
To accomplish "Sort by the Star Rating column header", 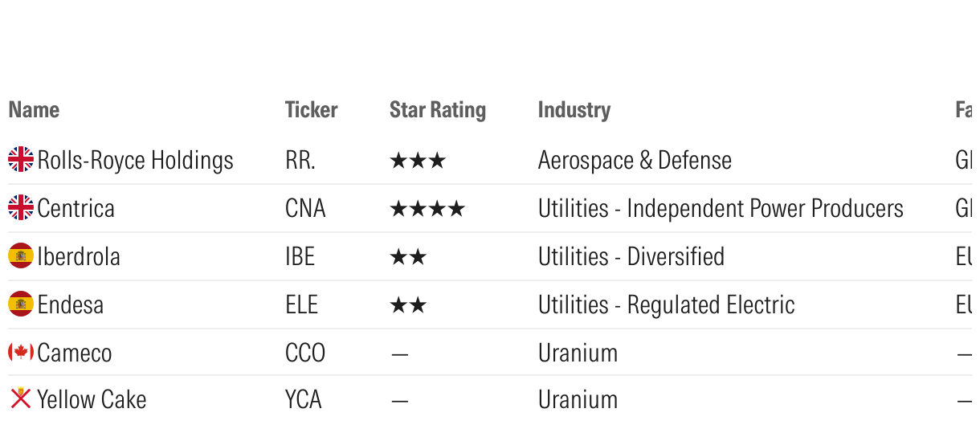I will coord(437,109).
